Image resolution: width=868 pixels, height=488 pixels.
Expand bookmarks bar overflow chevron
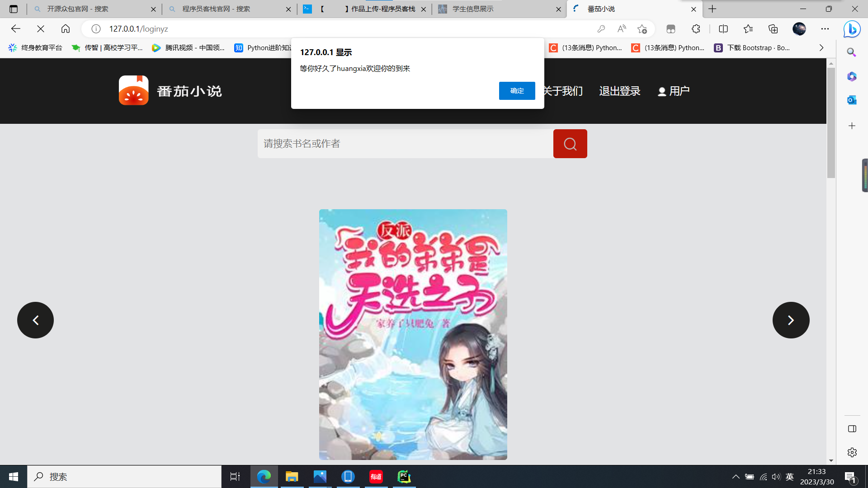pos(821,48)
